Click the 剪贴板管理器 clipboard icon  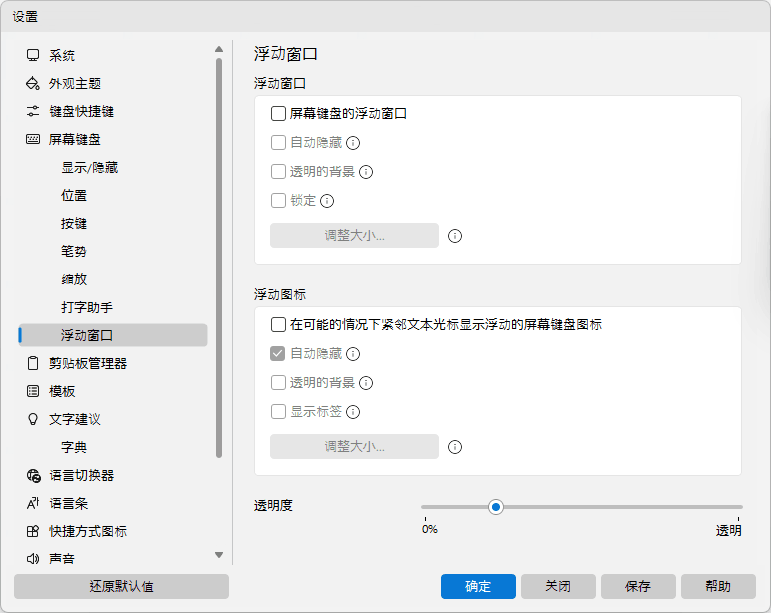click(33, 363)
